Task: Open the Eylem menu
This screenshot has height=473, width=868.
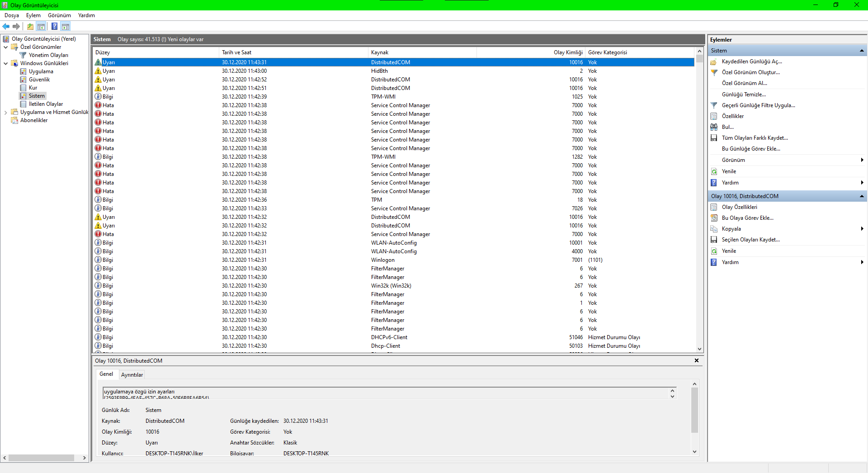Action: coord(33,15)
